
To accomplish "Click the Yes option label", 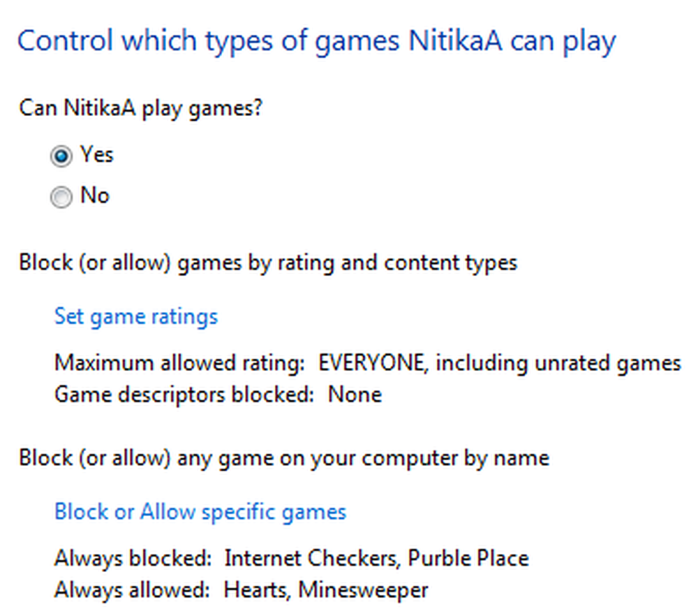I will [x=97, y=154].
